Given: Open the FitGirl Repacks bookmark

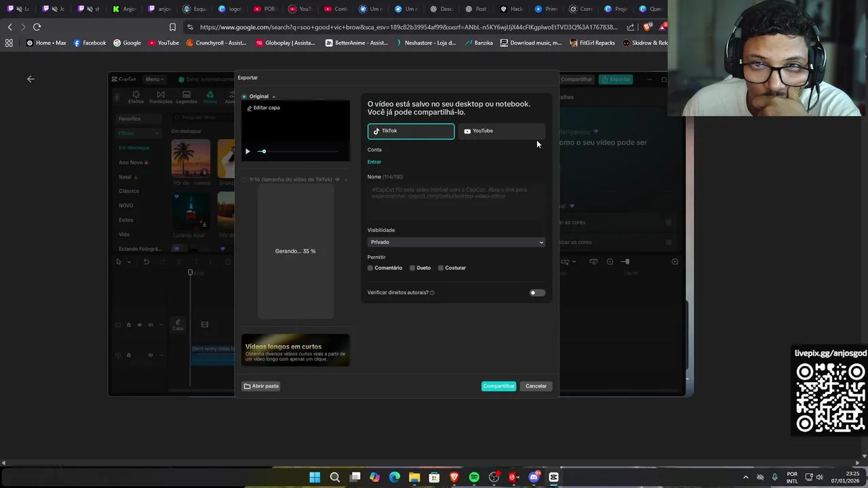Looking at the screenshot, I should coord(593,43).
